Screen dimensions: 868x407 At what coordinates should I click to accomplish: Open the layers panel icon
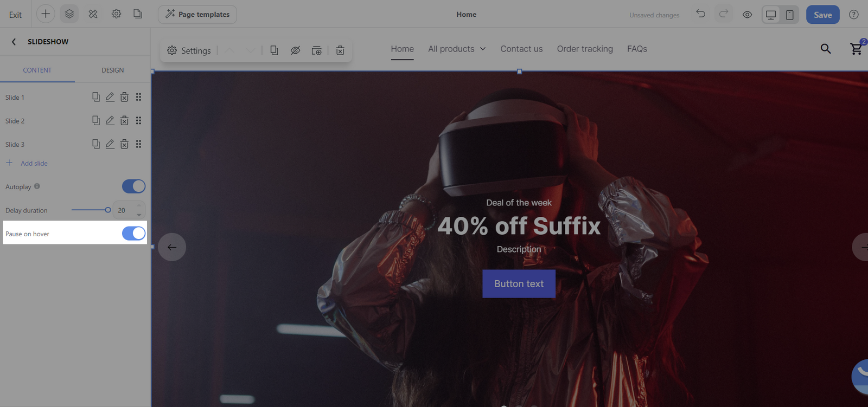[69, 14]
